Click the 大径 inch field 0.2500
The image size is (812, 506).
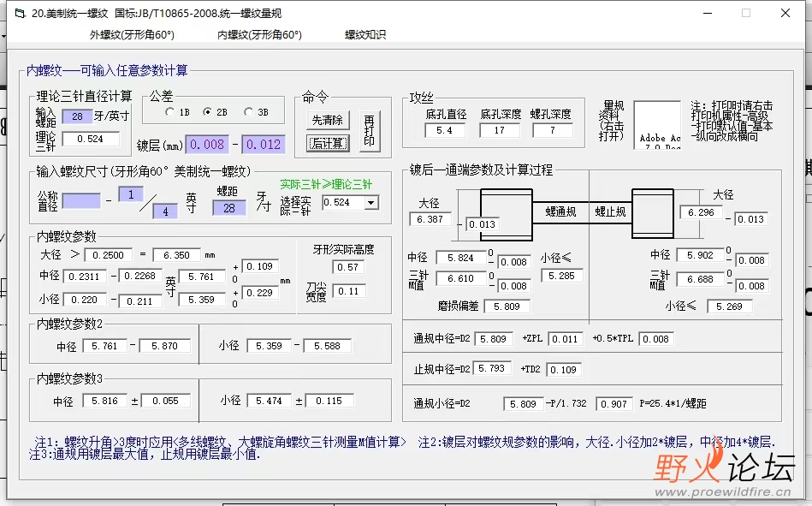pos(108,255)
